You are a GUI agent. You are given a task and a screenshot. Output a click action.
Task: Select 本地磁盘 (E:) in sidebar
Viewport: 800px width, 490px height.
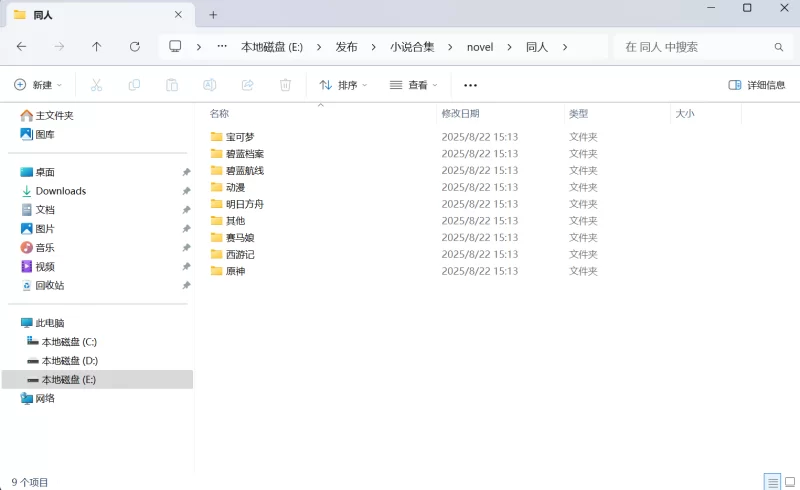97,379
